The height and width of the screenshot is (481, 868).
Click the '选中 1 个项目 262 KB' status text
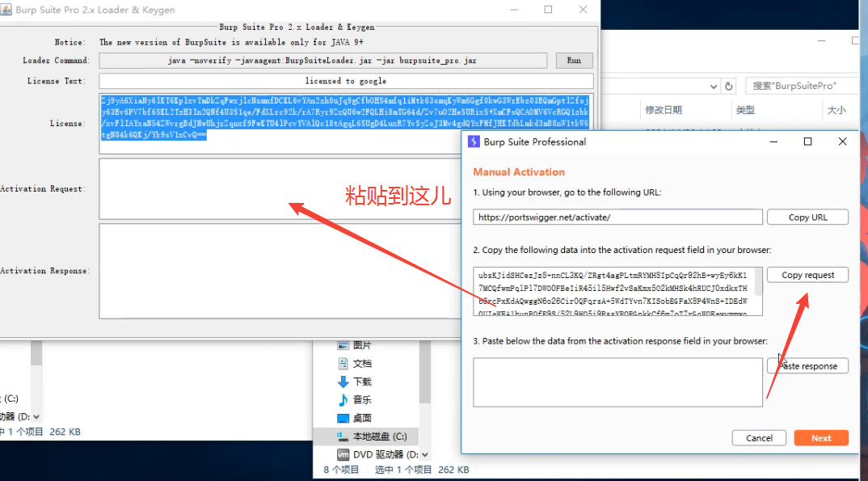[x=422, y=470]
